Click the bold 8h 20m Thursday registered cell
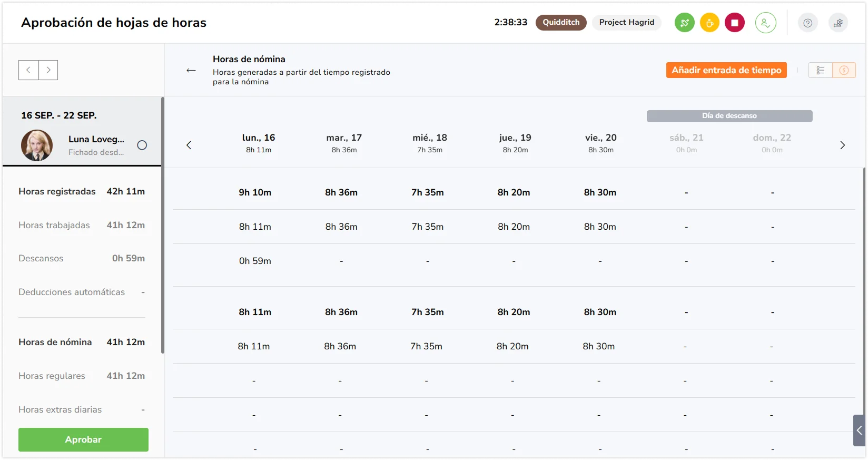The height and width of the screenshot is (460, 868). pos(514,192)
